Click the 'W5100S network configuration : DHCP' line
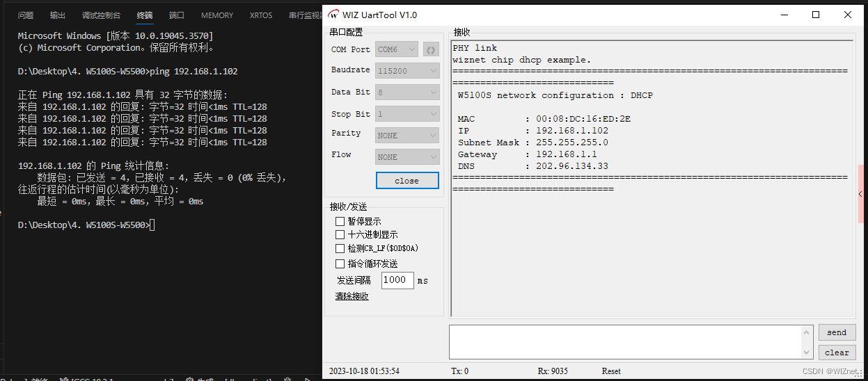The width and height of the screenshot is (868, 381). pyautogui.click(x=555, y=95)
